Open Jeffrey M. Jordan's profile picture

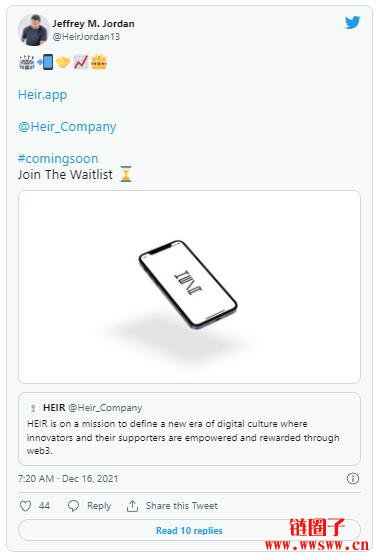pos(33,30)
